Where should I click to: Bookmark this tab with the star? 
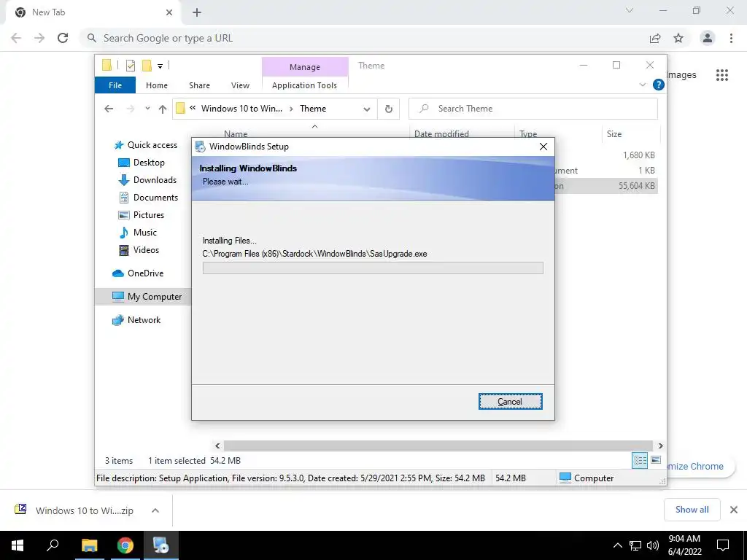(x=678, y=38)
